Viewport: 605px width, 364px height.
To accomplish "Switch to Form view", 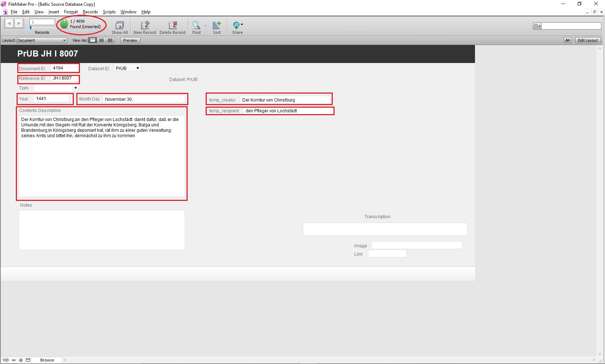I will pyautogui.click(x=93, y=40).
